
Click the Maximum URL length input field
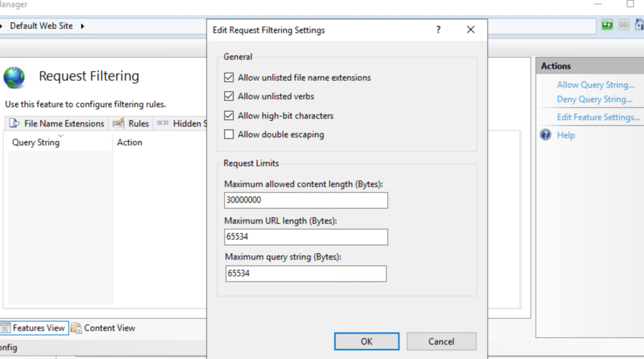click(x=306, y=237)
